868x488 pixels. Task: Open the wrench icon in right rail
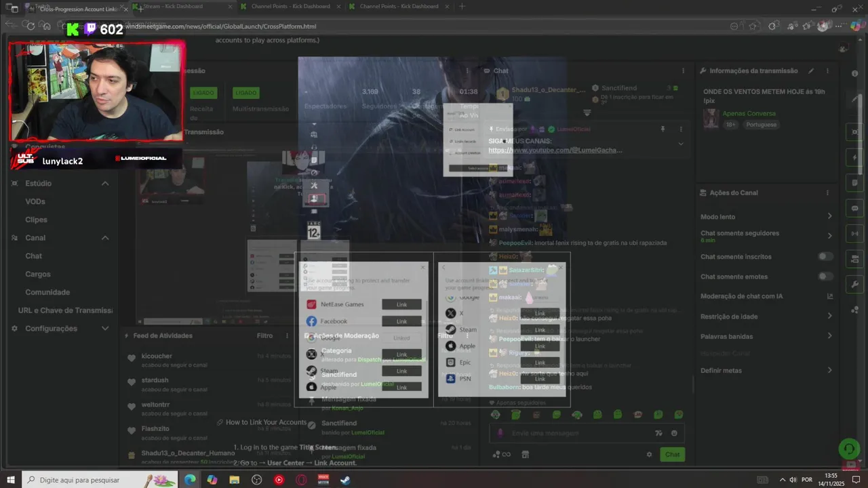(854, 284)
